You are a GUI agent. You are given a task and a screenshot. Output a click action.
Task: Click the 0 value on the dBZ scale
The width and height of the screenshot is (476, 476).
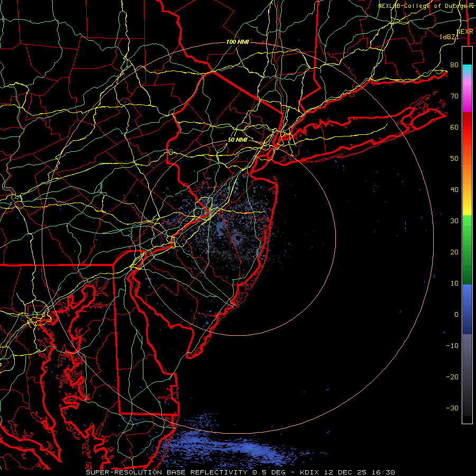456,315
